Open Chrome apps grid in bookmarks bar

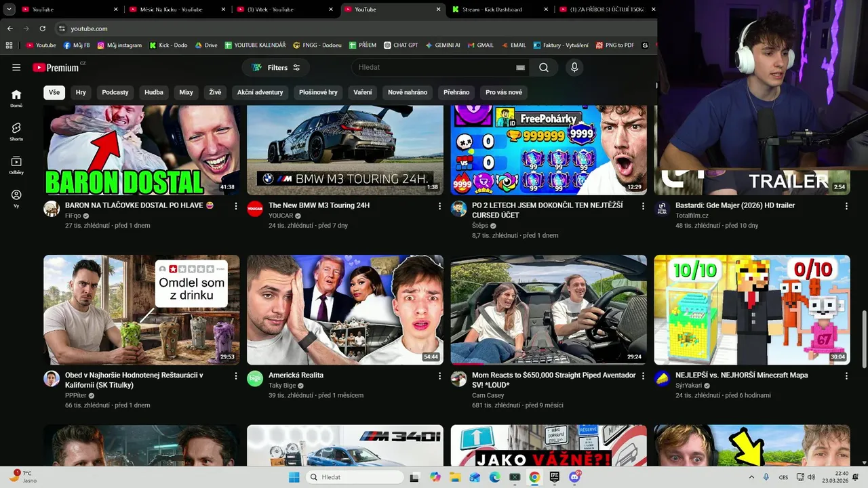[9, 45]
